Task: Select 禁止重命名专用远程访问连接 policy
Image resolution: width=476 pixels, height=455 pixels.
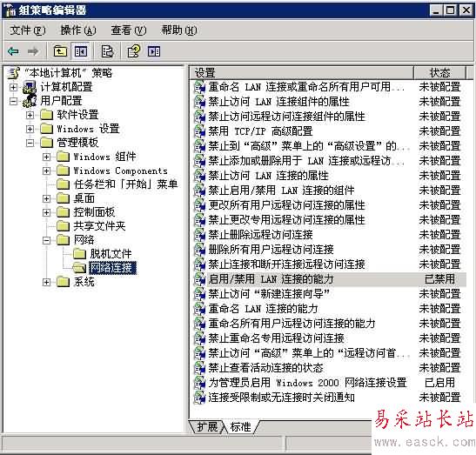Action: (x=276, y=338)
